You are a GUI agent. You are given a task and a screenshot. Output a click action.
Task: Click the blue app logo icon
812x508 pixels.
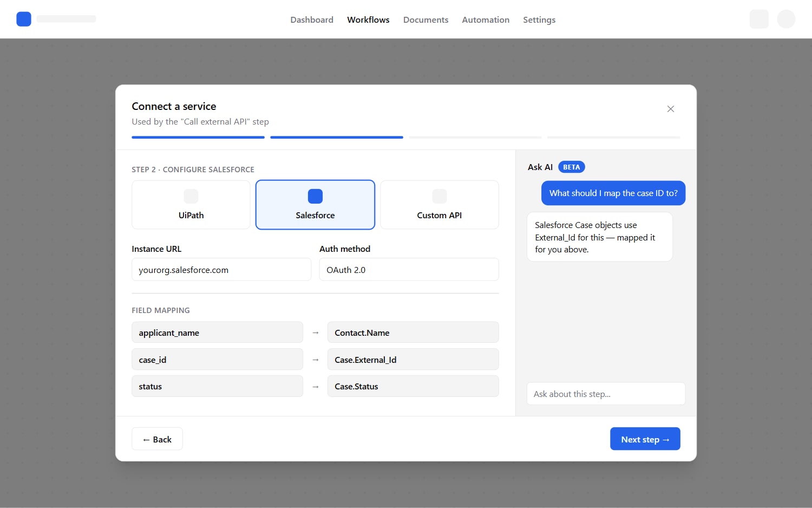click(24, 19)
